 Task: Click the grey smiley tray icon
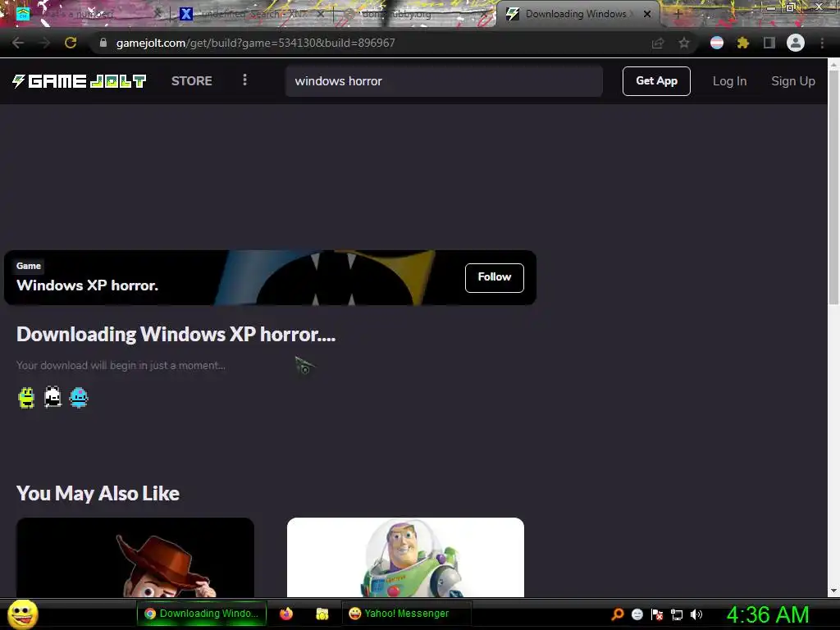pos(637,614)
